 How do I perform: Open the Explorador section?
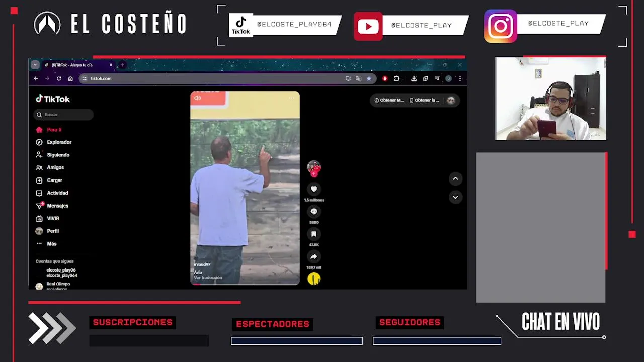click(x=54, y=142)
